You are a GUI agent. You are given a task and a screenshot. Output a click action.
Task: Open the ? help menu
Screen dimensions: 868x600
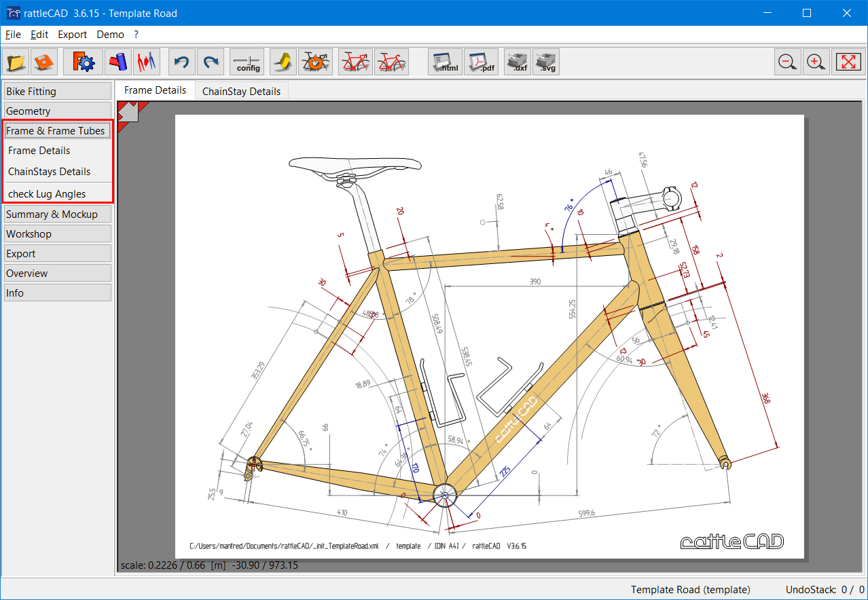pos(136,35)
